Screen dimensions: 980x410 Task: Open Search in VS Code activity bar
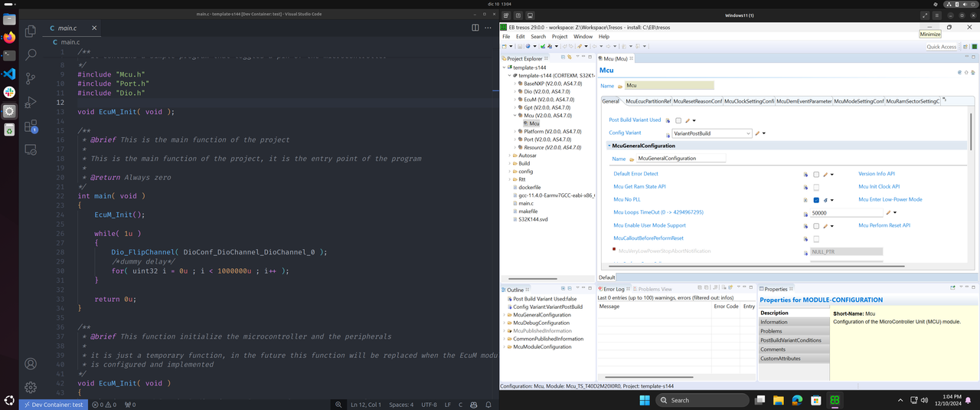coord(31,55)
